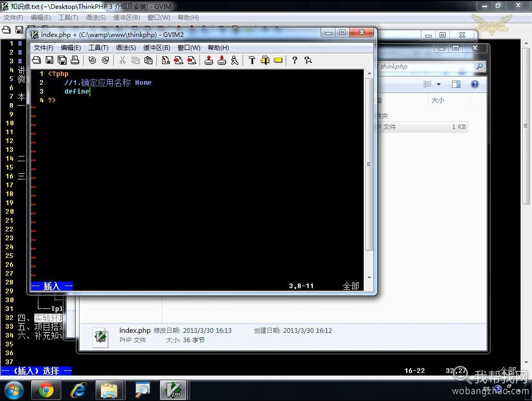532x401 pixels.
Task: Open 文件(F) menu in background GVIM window
Action: pyautogui.click(x=14, y=18)
